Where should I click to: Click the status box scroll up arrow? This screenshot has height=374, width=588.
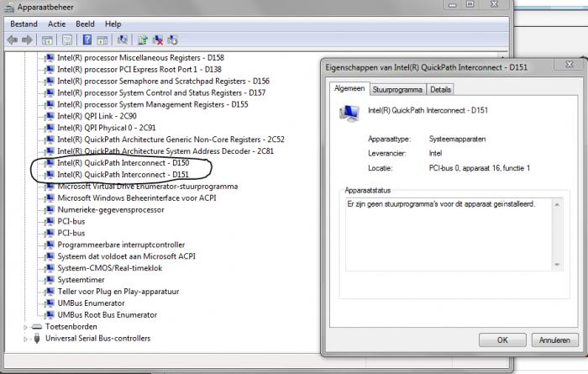pyautogui.click(x=557, y=204)
